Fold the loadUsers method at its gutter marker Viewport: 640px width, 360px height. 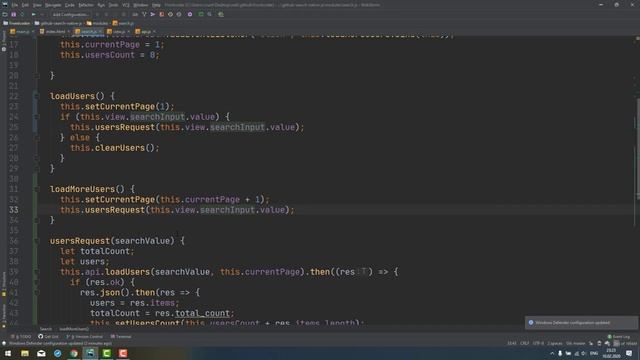(36, 96)
